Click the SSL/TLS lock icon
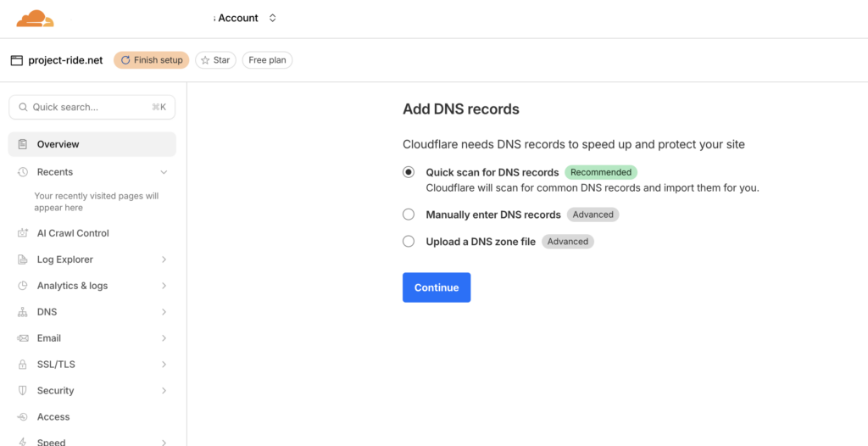The height and width of the screenshot is (446, 868). click(22, 365)
